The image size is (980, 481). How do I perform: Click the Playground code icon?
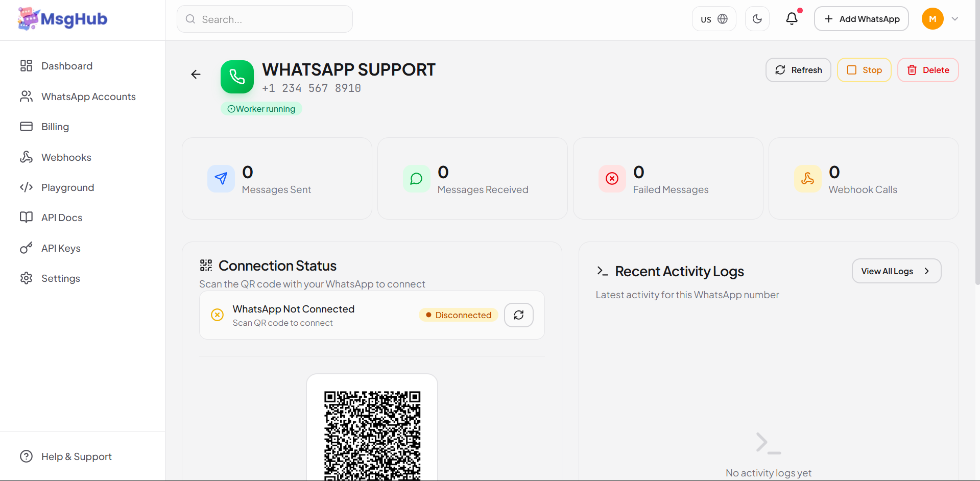(x=26, y=187)
